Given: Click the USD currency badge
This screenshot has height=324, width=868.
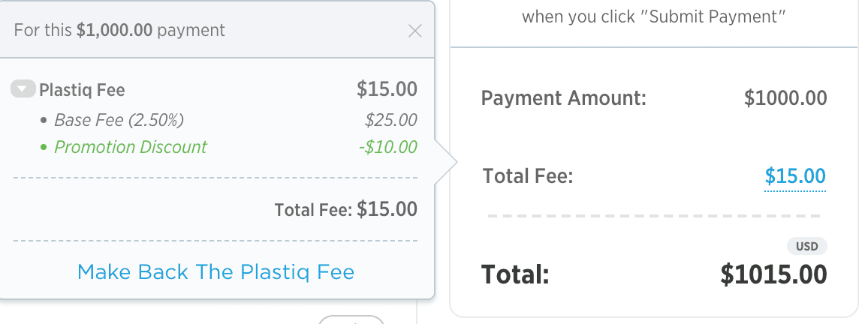Looking at the screenshot, I should tap(807, 246).
